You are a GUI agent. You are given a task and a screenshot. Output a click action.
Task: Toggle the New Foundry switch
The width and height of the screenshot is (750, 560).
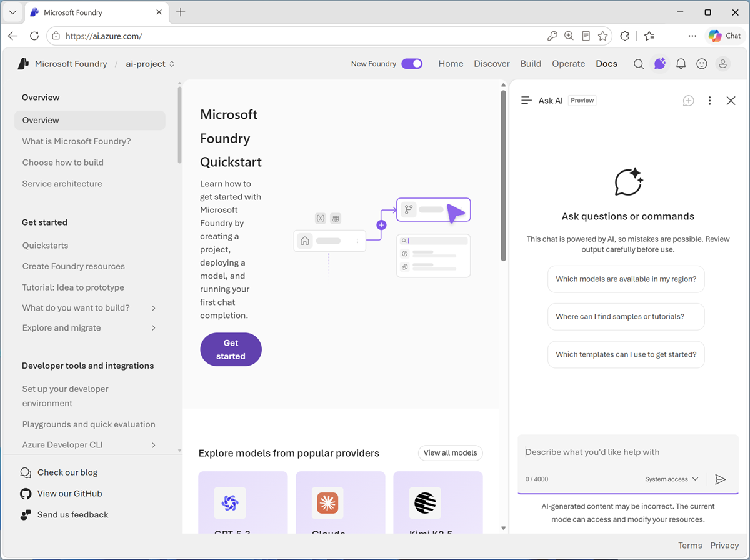pyautogui.click(x=412, y=64)
